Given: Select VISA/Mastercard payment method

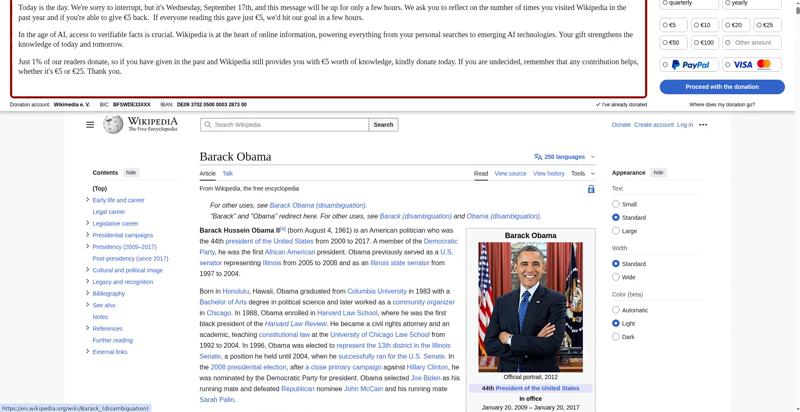Looking at the screenshot, I should (752, 65).
